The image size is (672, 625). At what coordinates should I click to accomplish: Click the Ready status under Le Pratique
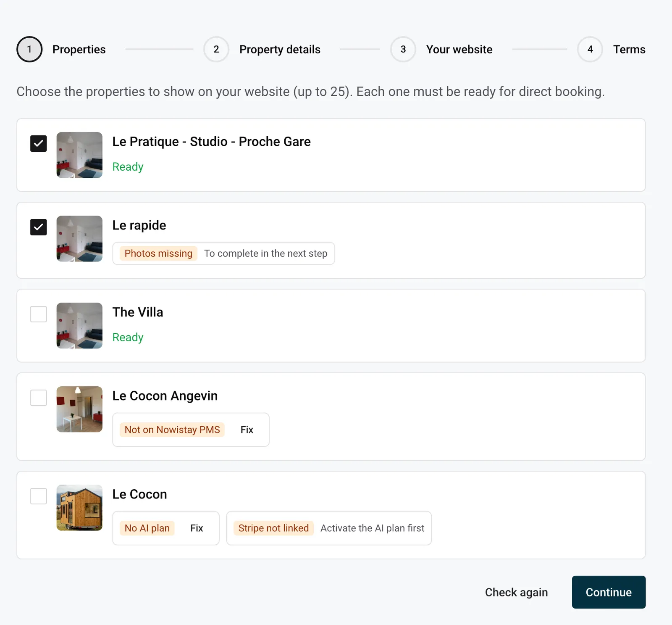pyautogui.click(x=128, y=167)
